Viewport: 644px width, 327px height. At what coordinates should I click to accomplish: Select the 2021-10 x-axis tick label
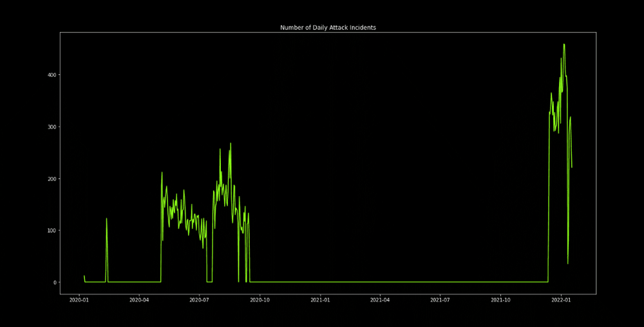click(500, 300)
